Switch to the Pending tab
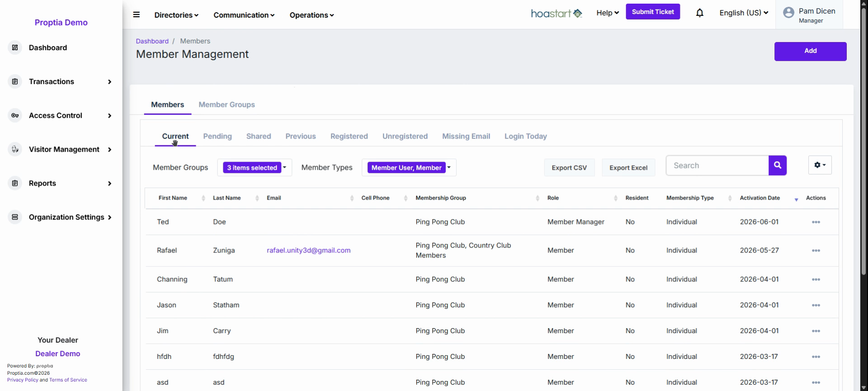The height and width of the screenshot is (391, 868). point(217,136)
